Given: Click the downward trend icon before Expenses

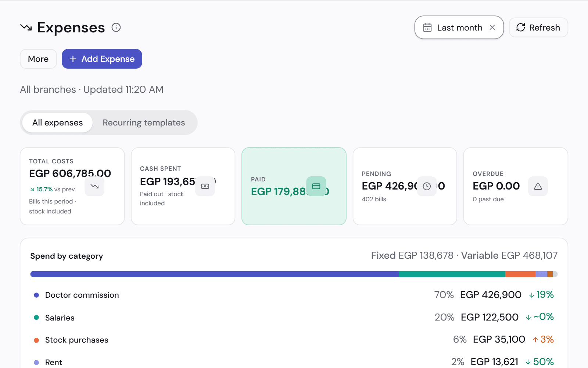Looking at the screenshot, I should [x=26, y=28].
